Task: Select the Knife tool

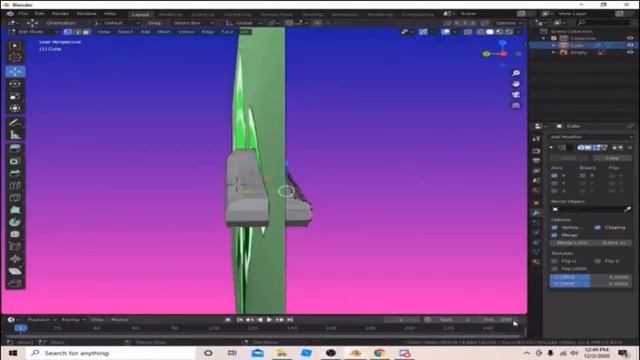Action: (x=15, y=198)
